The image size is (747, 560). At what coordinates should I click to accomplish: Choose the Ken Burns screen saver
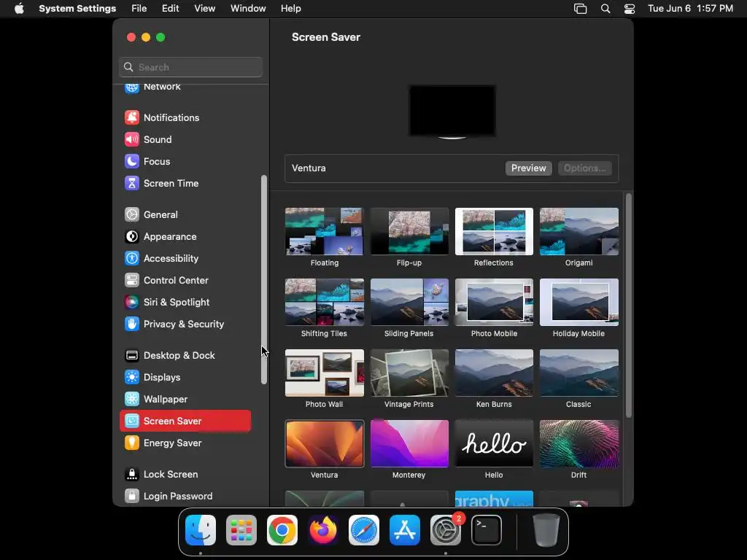[494, 373]
